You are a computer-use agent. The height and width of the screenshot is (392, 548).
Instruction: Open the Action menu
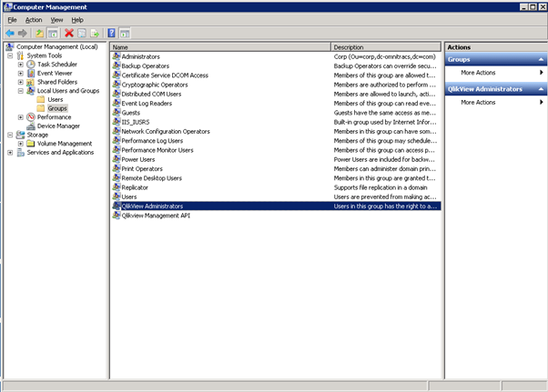[34, 20]
